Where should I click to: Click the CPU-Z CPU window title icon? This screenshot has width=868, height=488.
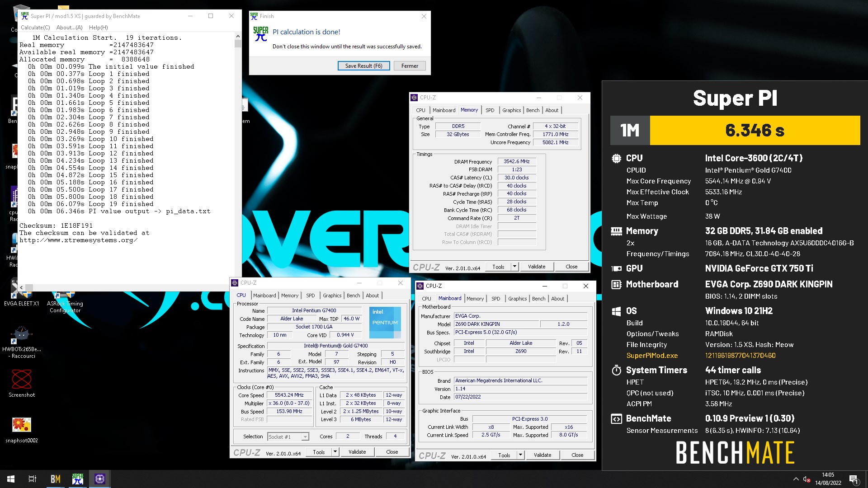[x=235, y=283]
